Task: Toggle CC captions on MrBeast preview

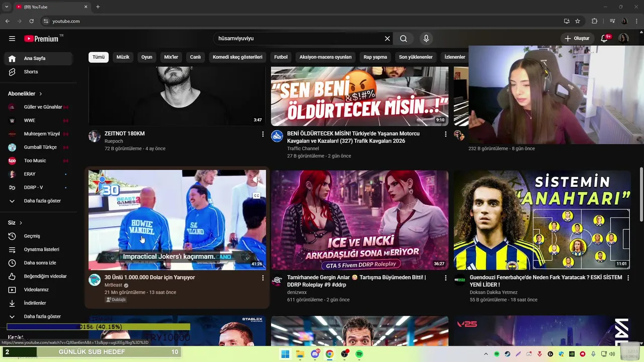Action: point(257,196)
